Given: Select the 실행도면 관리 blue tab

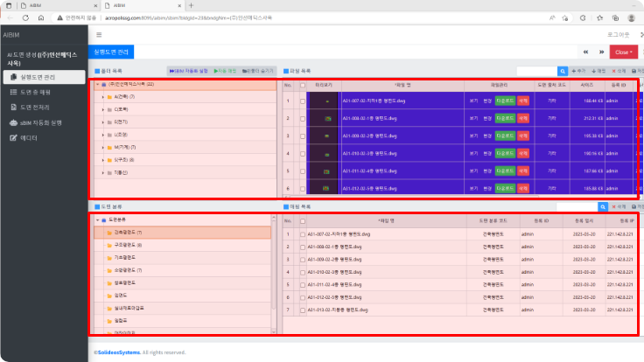Looking at the screenshot, I should [x=110, y=52].
